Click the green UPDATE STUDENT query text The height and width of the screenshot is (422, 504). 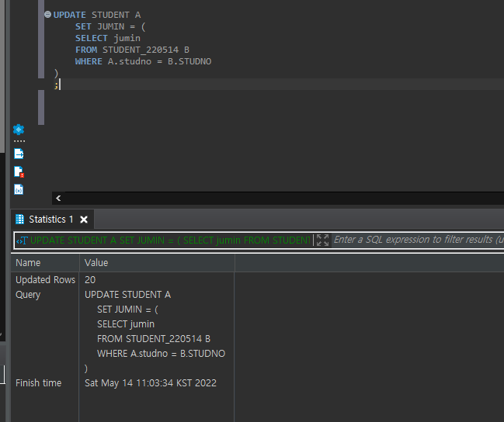pyautogui.click(x=170, y=240)
